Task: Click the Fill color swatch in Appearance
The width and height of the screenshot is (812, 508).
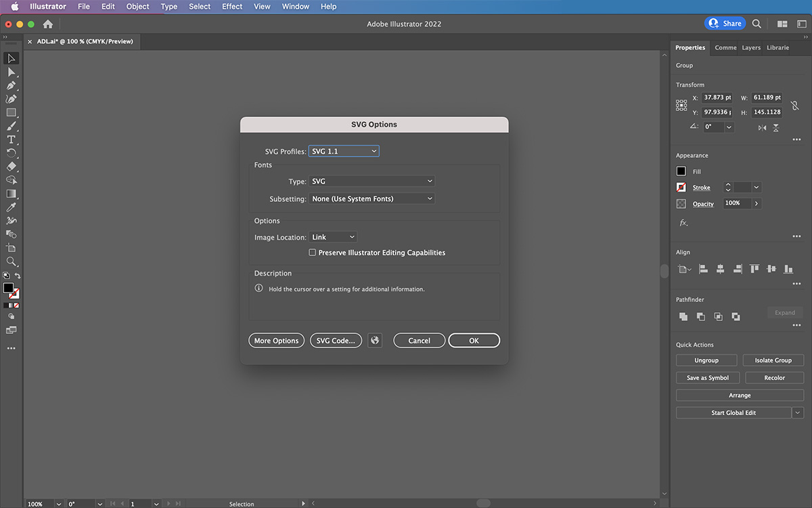Action: [x=681, y=171]
